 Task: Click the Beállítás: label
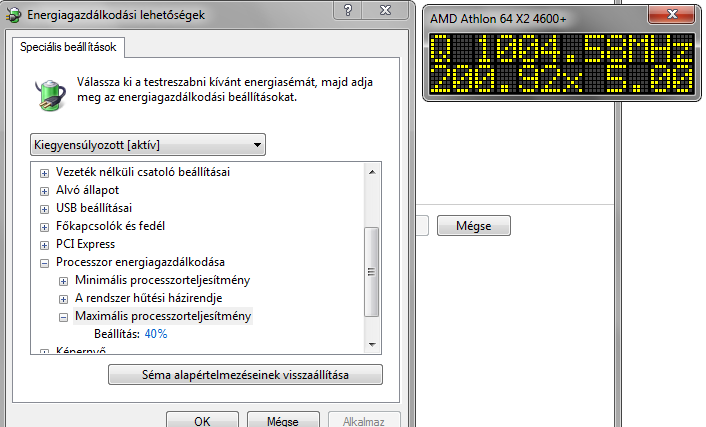click(x=117, y=334)
